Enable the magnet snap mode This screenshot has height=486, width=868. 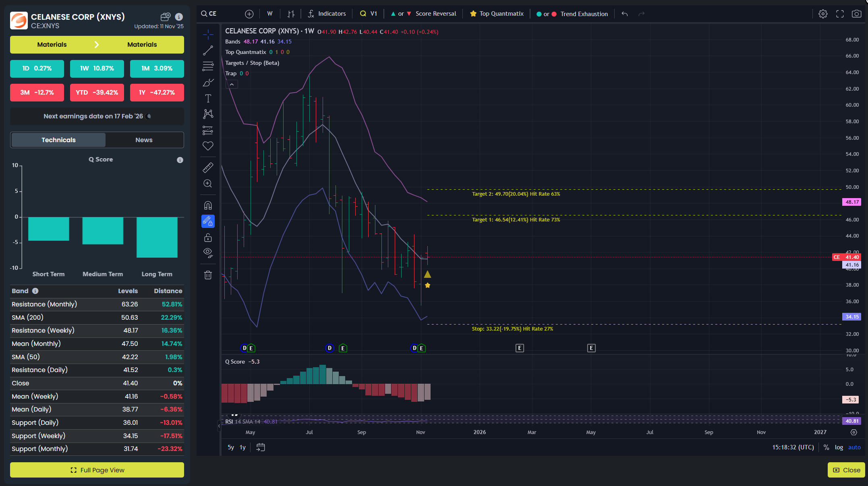[208, 205]
